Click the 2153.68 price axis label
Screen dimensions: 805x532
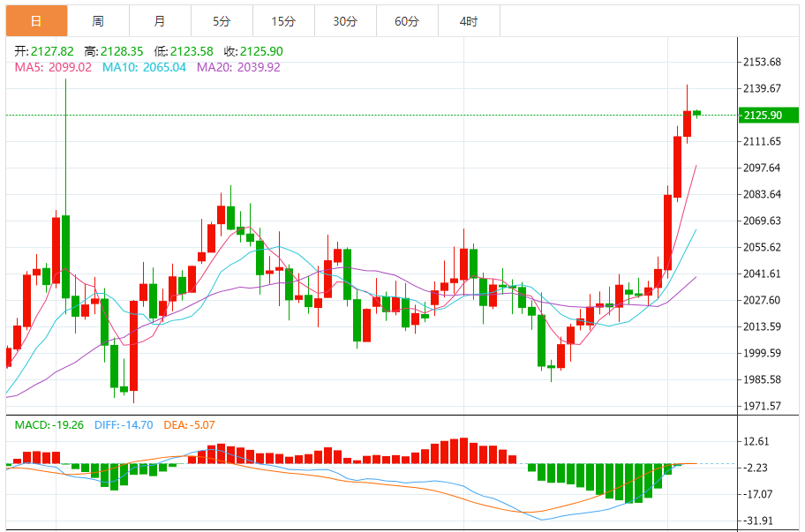point(762,62)
